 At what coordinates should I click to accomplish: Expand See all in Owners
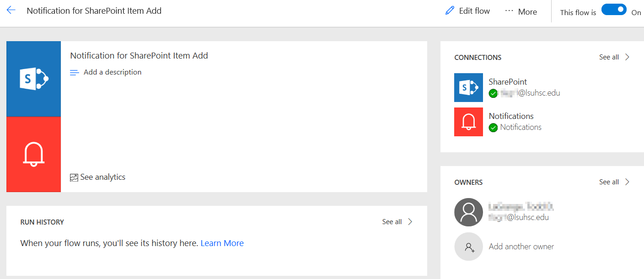click(x=614, y=182)
